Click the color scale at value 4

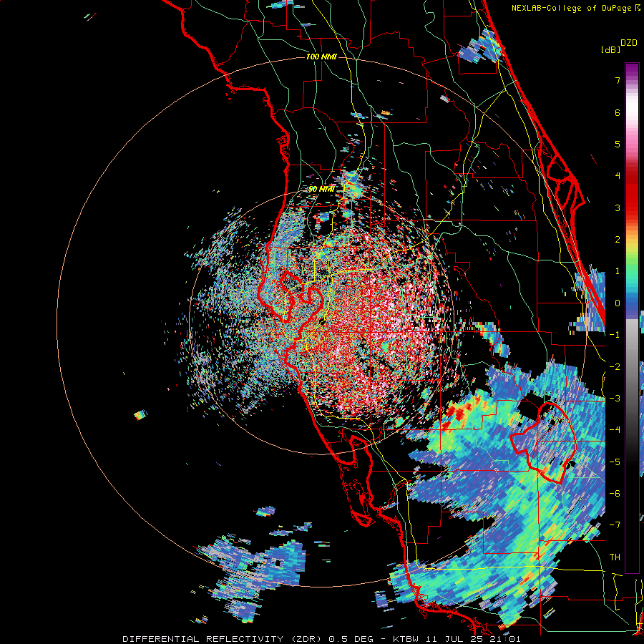632,175
